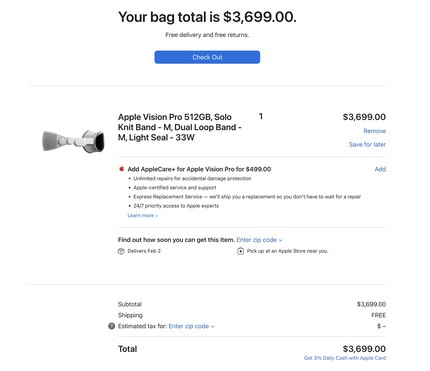Expand Enter zip code for delivery estimate
The height and width of the screenshot is (371, 430).
point(259,240)
